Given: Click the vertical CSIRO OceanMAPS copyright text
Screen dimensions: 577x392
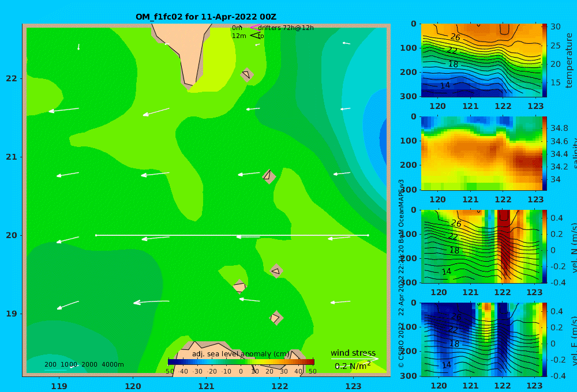Looking at the screenshot, I should (x=401, y=273).
